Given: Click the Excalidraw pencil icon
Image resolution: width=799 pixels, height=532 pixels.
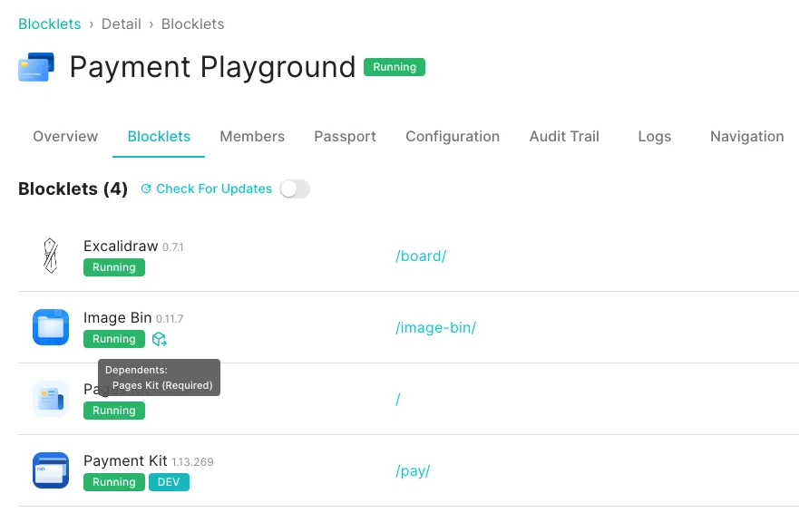Looking at the screenshot, I should click(x=51, y=256).
